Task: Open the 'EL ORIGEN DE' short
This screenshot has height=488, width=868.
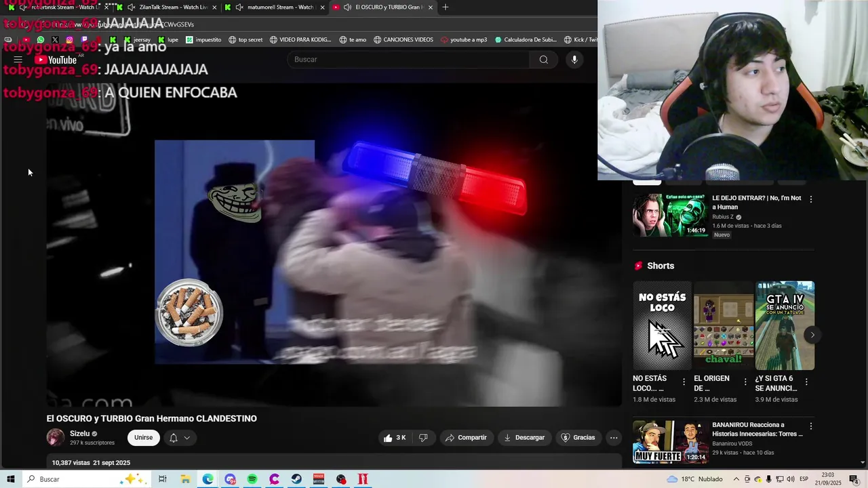Action: 724,326
